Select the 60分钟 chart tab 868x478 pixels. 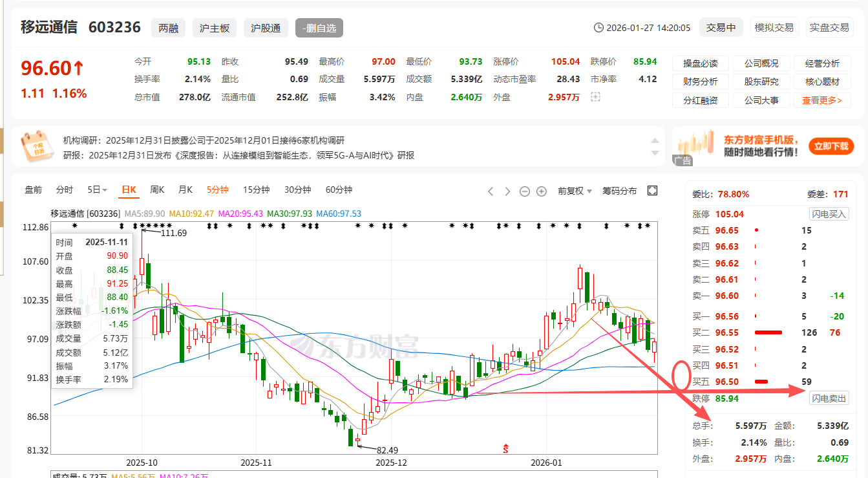339,190
